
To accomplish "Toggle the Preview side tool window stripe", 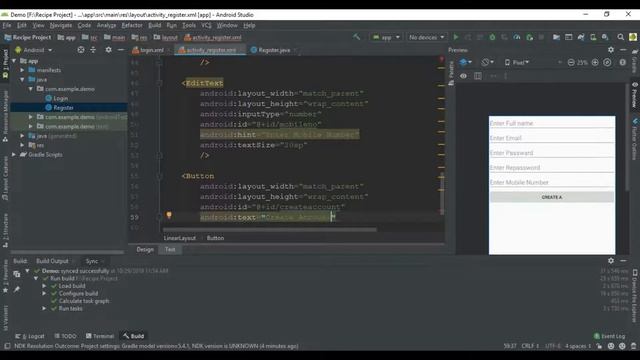I will [635, 95].
